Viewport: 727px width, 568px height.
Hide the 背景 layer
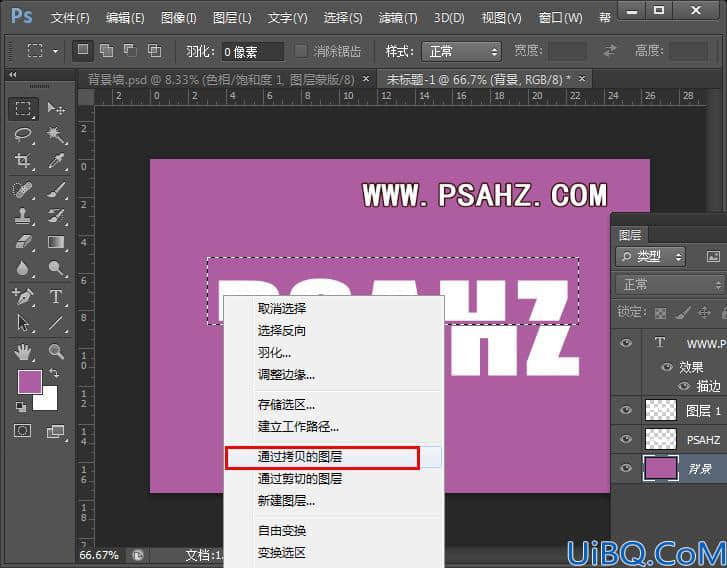626,468
